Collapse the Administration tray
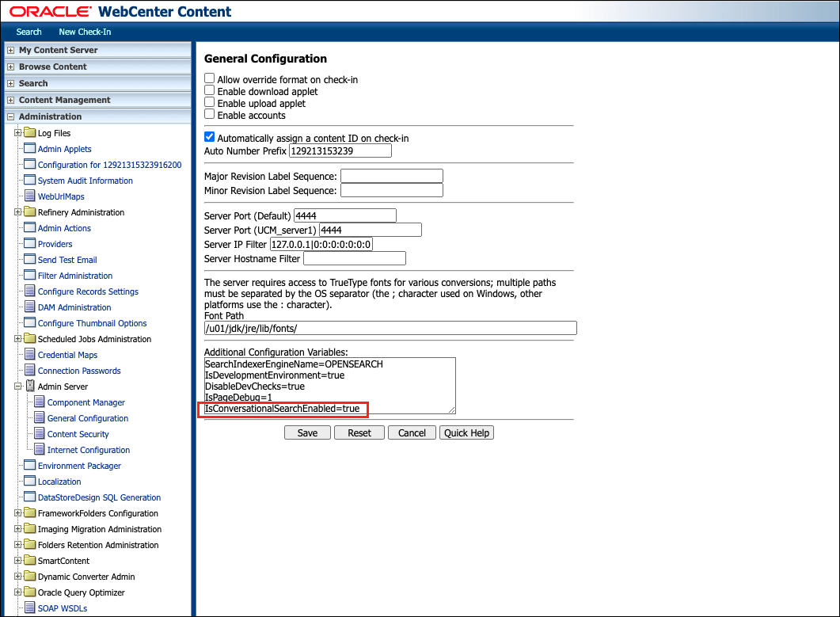840x617 pixels. [10, 116]
